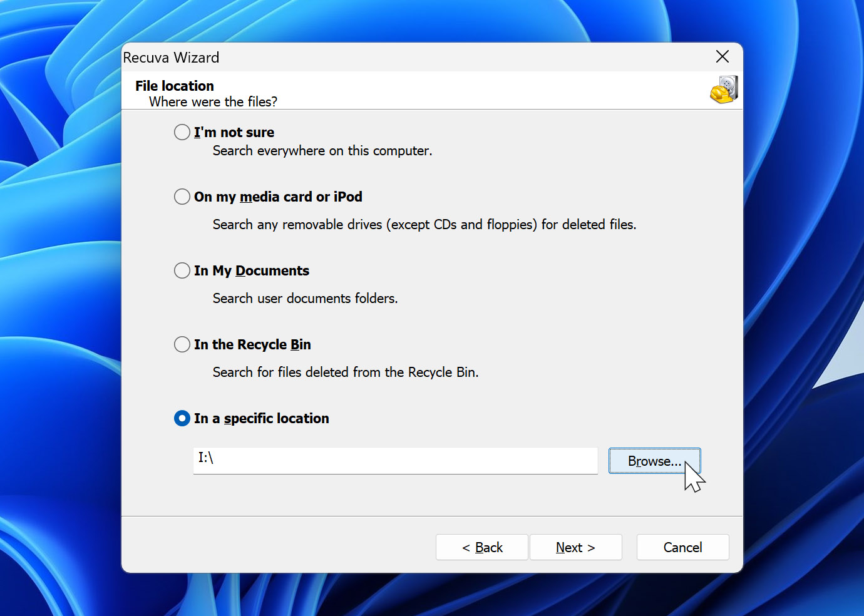
Task: Click "Search for files deleted from the Recycle Bin."
Action: (x=346, y=372)
